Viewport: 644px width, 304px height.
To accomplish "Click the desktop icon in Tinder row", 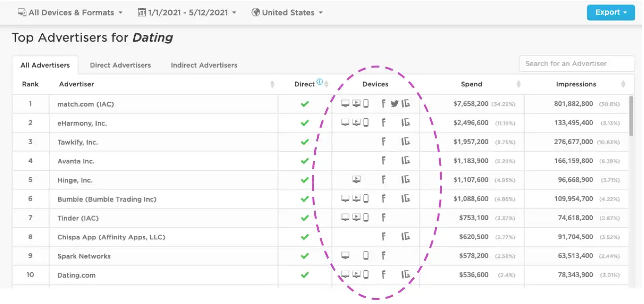I will (345, 218).
